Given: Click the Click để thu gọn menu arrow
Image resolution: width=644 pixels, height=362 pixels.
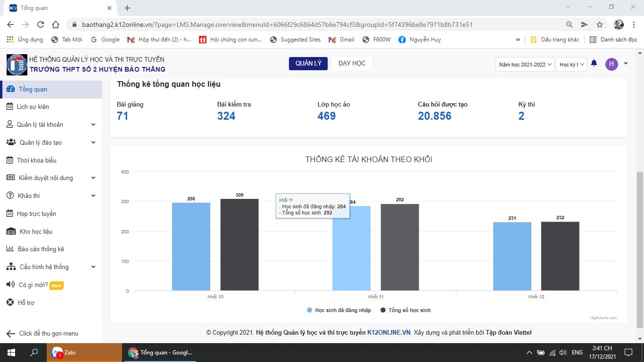Looking at the screenshot, I should 10,334.
